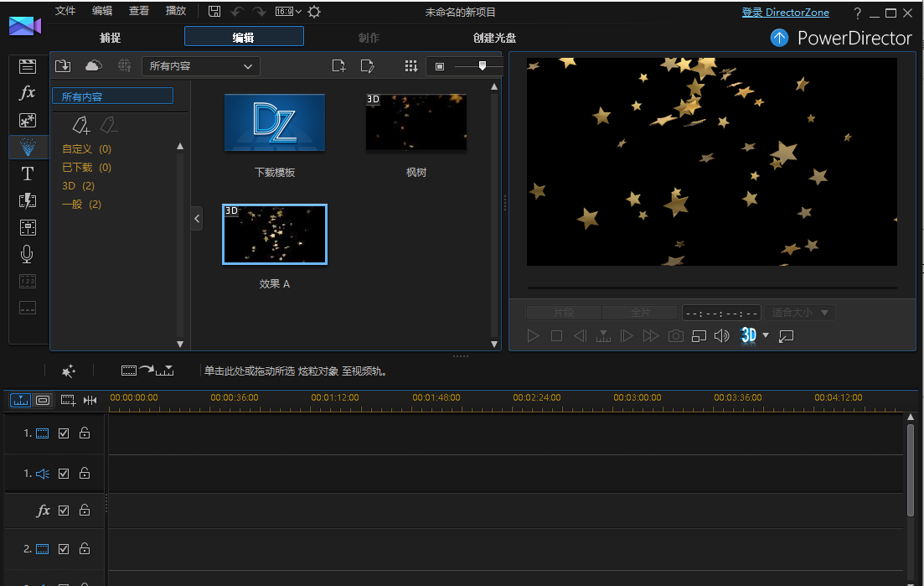
Task: Open the 16:9 aspect ratio dropdown
Action: [x=288, y=11]
